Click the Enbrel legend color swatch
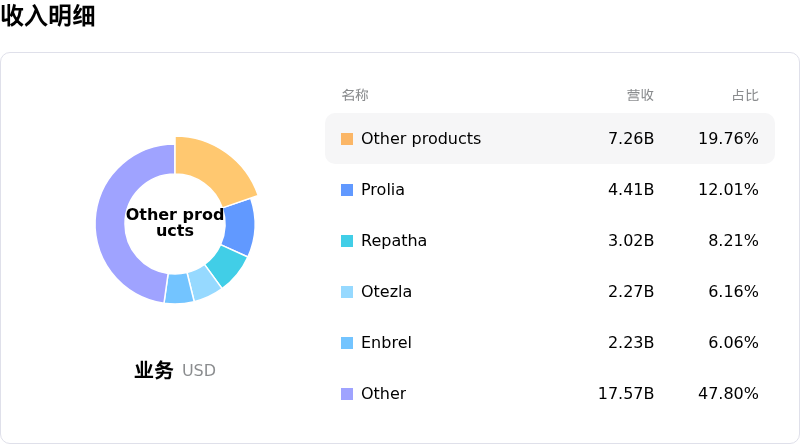This screenshot has width=800, height=444. (x=347, y=343)
